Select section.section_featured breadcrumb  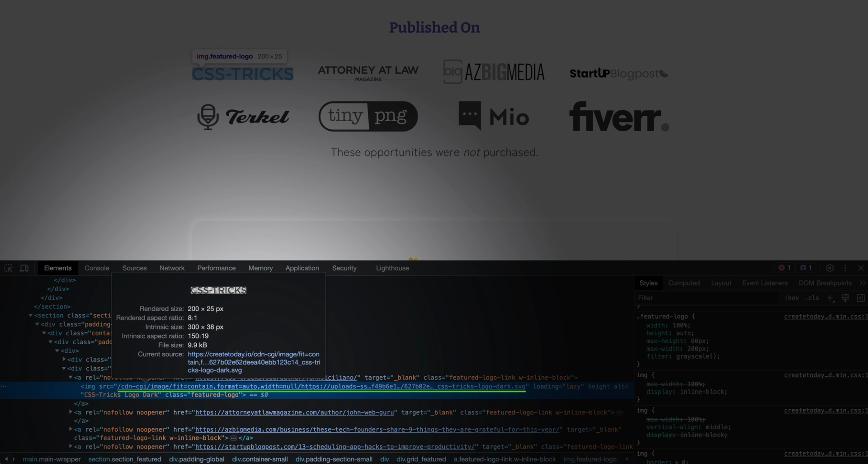[125, 459]
